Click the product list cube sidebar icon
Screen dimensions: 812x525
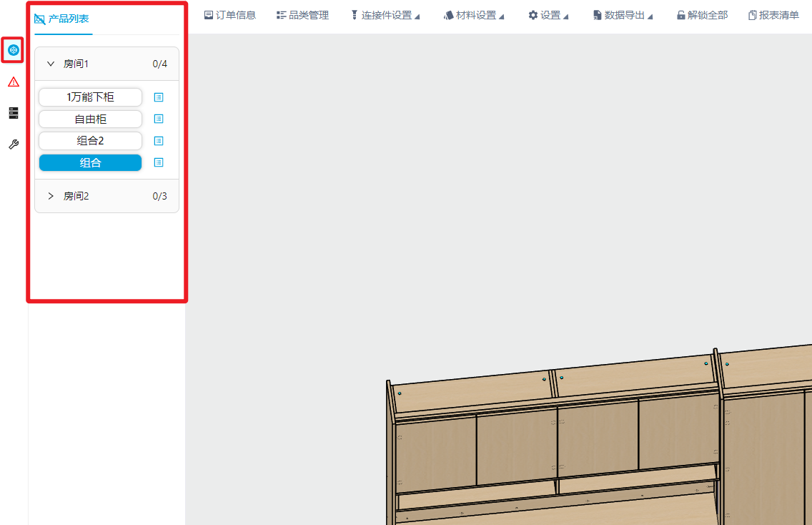pos(13,50)
